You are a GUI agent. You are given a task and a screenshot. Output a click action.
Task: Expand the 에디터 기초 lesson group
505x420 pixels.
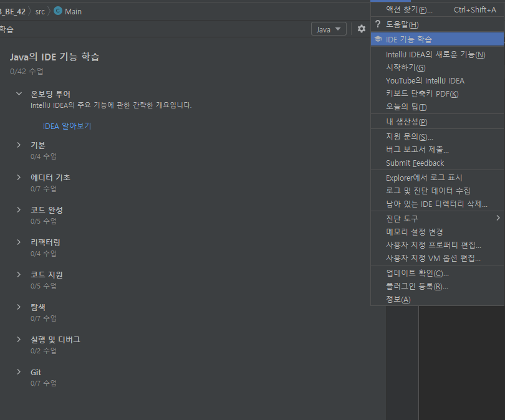19,178
